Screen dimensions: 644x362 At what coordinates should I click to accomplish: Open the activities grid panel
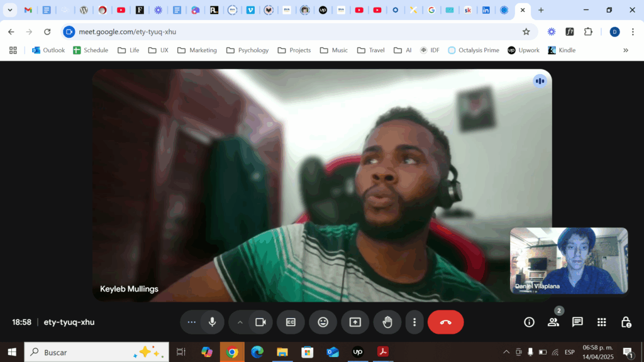(602, 322)
